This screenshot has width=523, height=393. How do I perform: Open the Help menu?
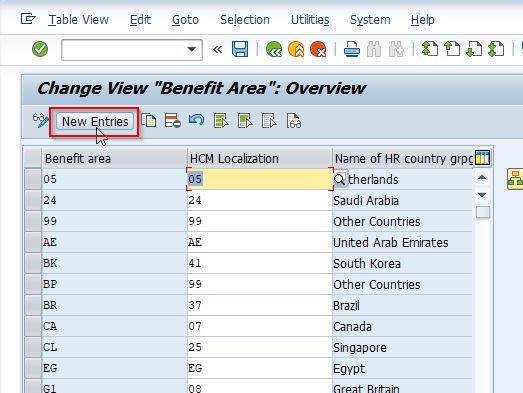423,20
